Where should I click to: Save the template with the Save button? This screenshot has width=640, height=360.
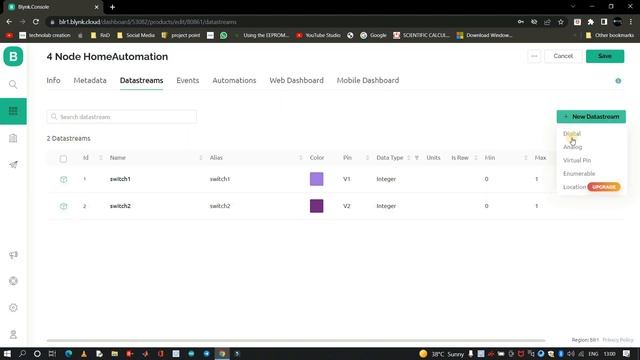pos(605,56)
